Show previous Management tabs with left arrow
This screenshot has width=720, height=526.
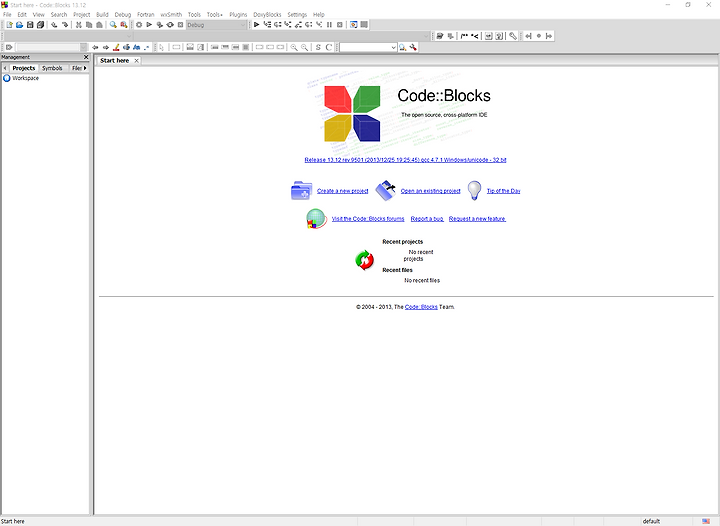click(5, 68)
